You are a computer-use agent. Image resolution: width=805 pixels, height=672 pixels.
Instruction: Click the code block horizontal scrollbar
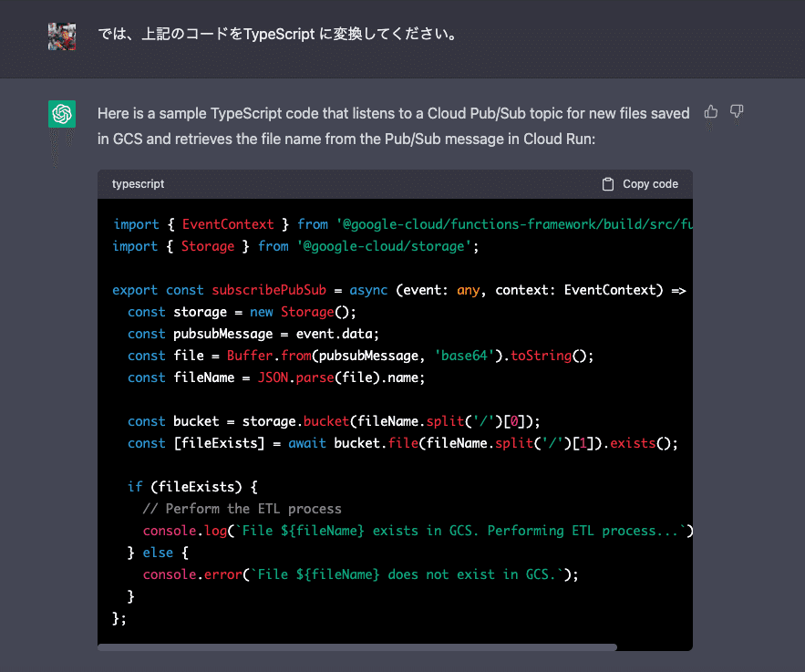(x=356, y=647)
